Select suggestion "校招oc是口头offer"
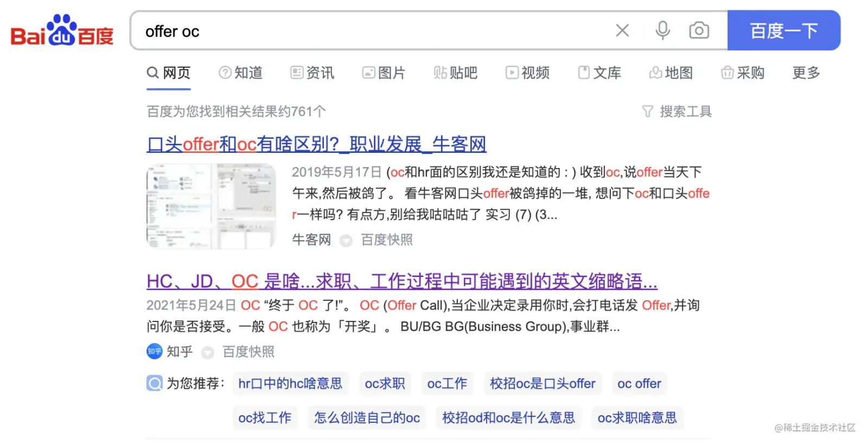The height and width of the screenshot is (445, 868). click(x=542, y=384)
